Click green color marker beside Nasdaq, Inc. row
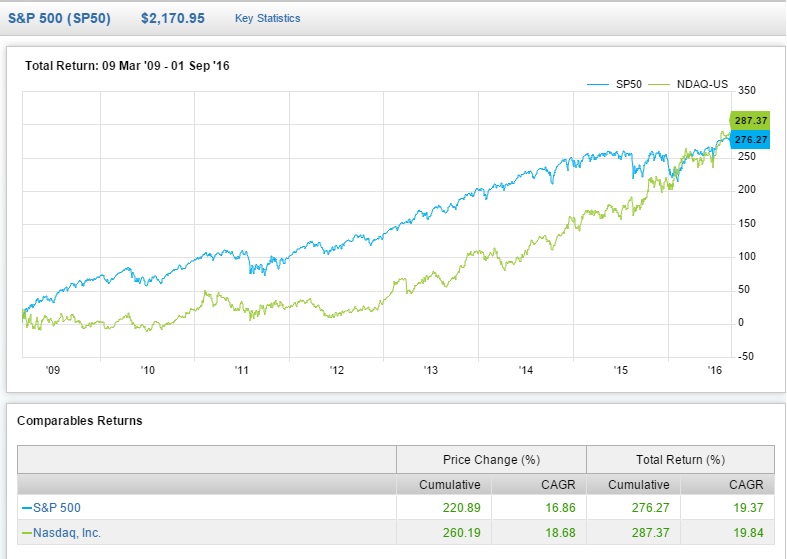The image size is (787, 559). pyautogui.click(x=26, y=533)
